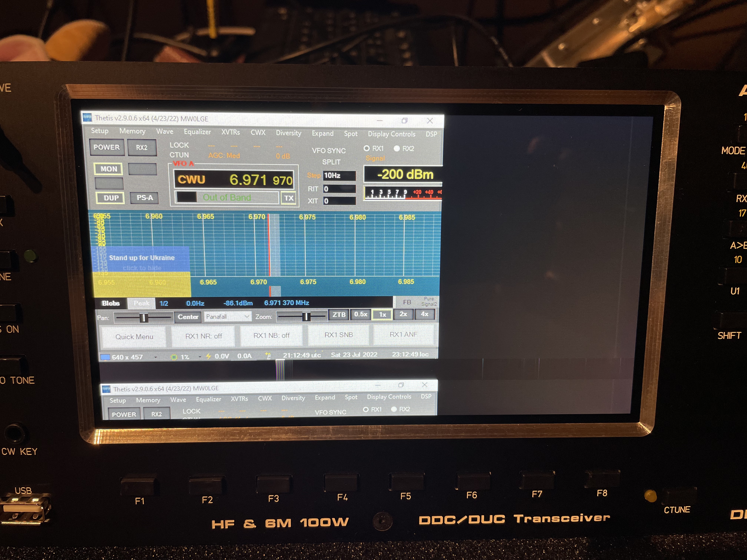Click the FB indicator next to Pure Signal2
The image size is (747, 560).
point(407,302)
